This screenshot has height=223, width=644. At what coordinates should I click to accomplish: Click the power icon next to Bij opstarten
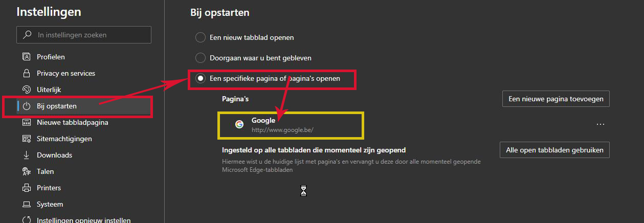coord(27,106)
